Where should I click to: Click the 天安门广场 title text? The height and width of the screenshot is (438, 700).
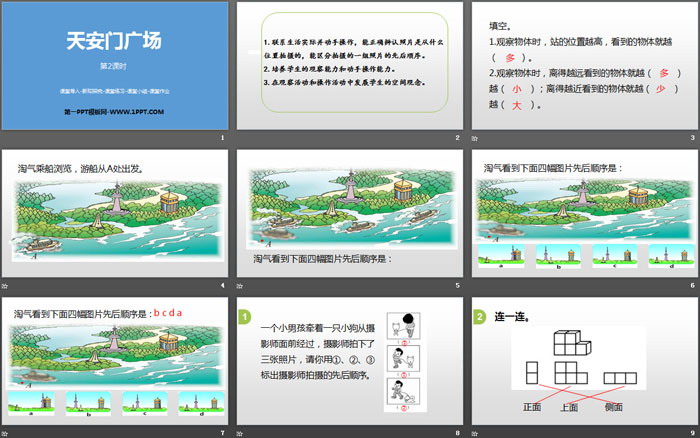[x=112, y=42]
